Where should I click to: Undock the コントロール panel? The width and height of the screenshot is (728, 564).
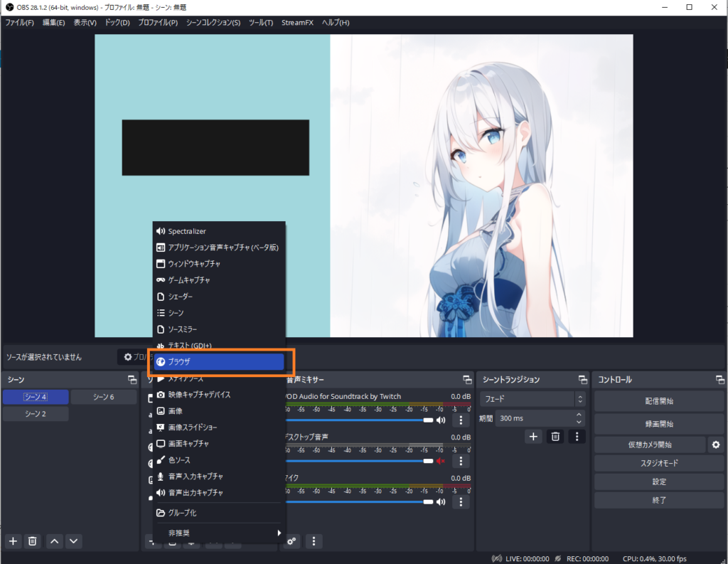pos(720,380)
